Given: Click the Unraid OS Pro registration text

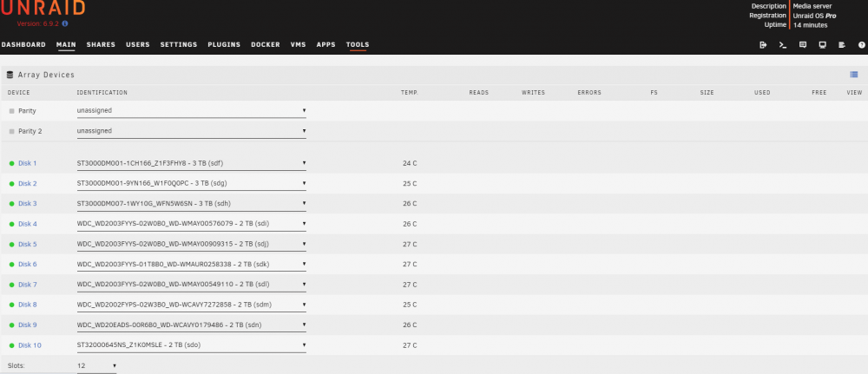Looking at the screenshot, I should click(814, 16).
